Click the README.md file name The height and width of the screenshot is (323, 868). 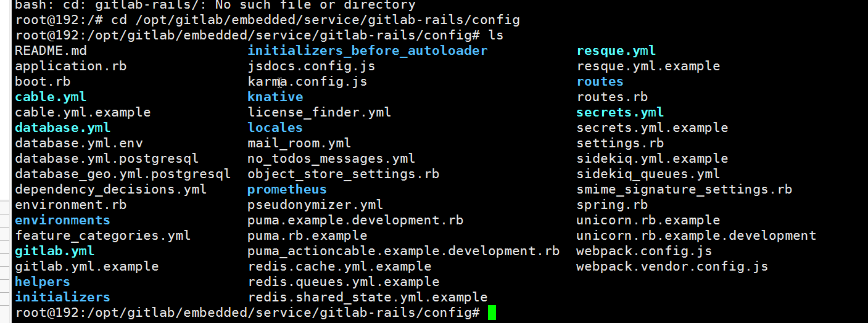coord(51,51)
